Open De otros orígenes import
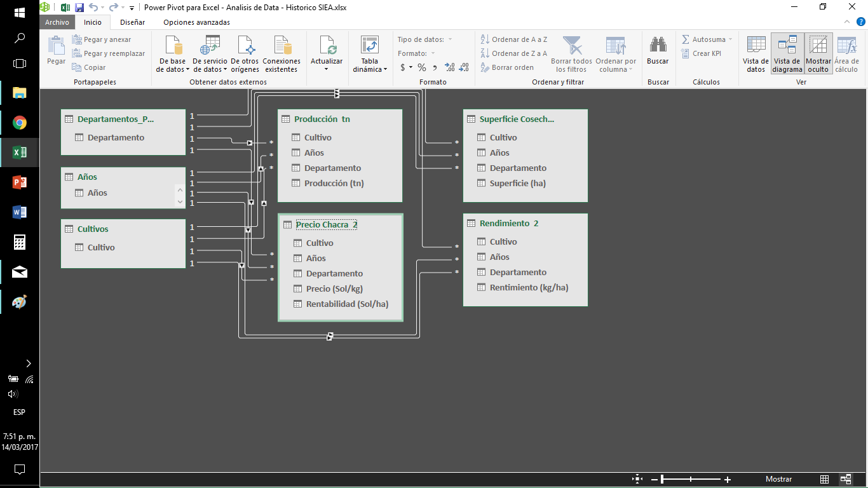Image resolution: width=868 pixels, height=488 pixels. (x=245, y=54)
